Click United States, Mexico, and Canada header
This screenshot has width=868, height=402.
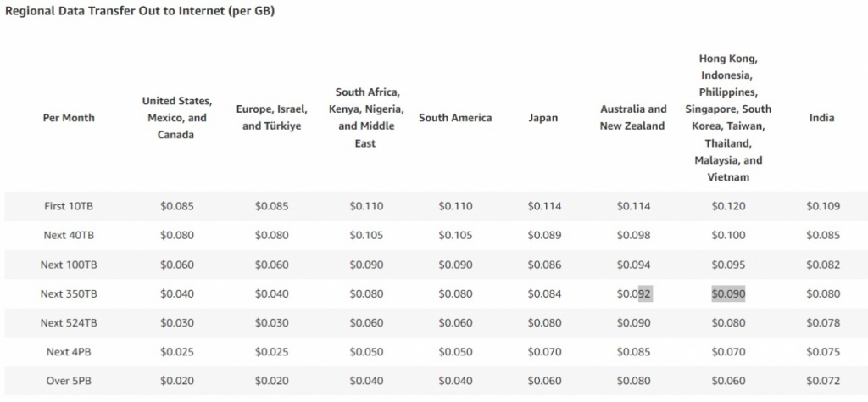coord(176,118)
